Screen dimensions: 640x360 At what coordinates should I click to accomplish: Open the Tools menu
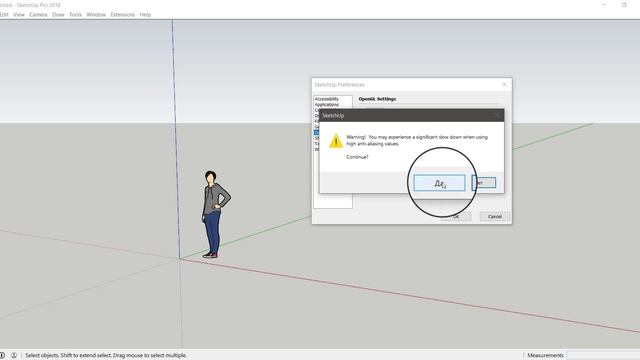pos(76,15)
